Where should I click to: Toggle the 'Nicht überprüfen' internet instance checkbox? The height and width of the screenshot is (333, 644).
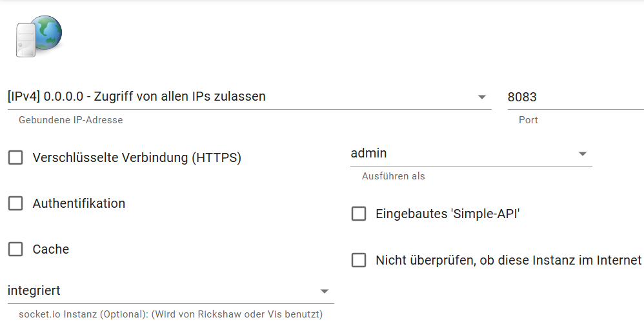pos(359,260)
